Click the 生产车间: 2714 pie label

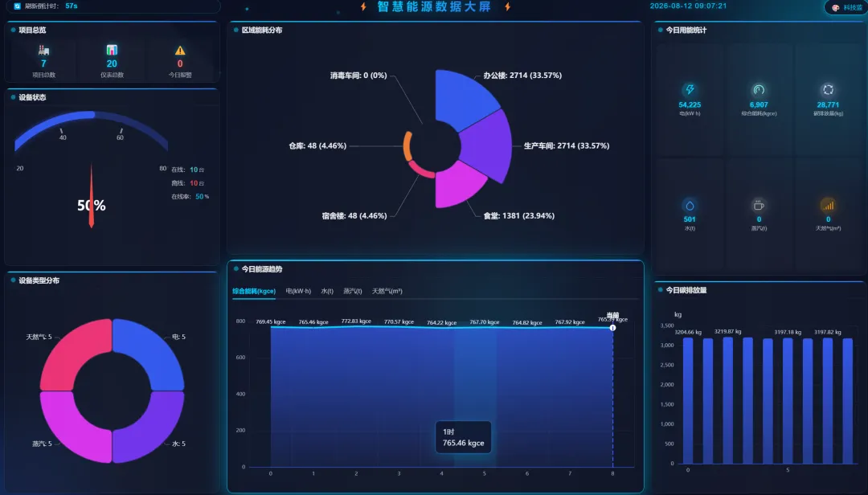coord(567,145)
